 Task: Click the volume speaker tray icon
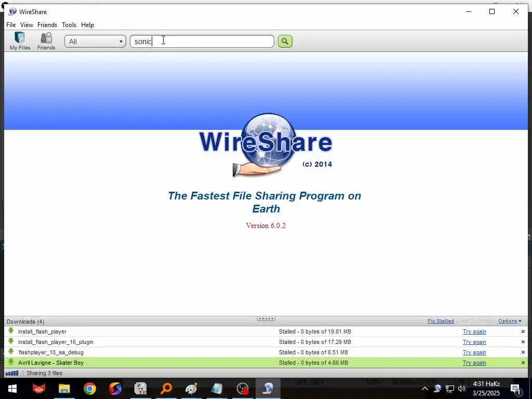click(462, 389)
